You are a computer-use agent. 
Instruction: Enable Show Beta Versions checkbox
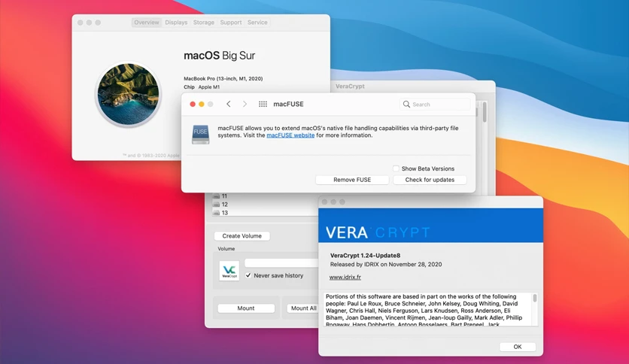pos(396,168)
